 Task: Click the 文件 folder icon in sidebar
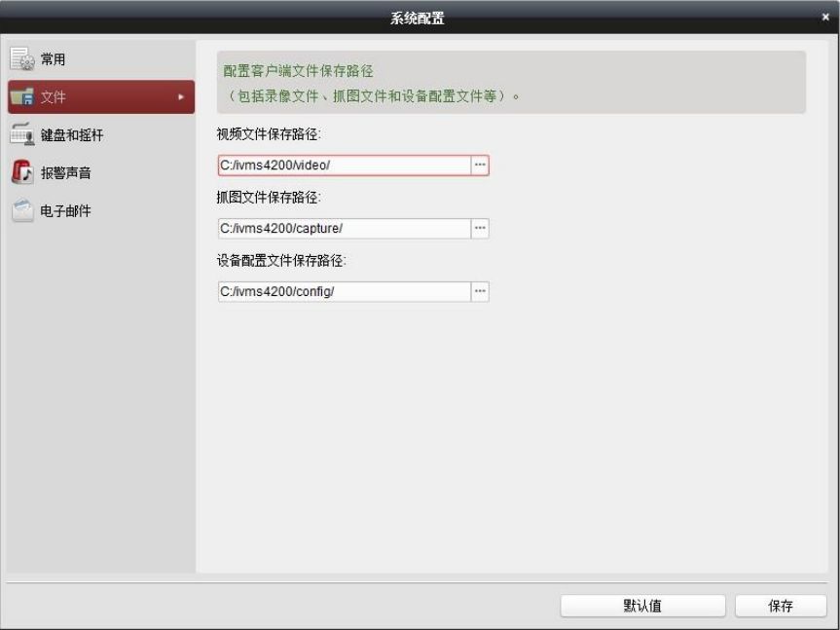click(22, 97)
